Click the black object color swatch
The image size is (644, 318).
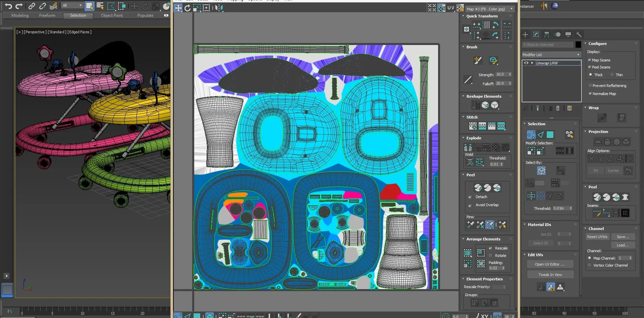point(578,44)
